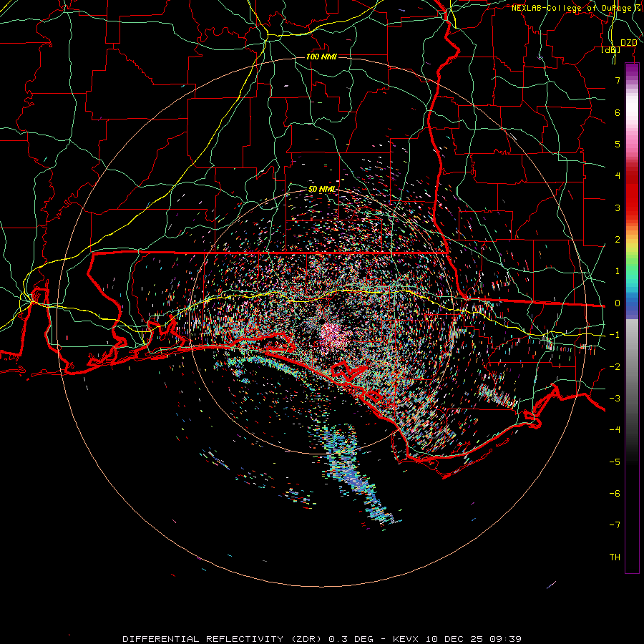Click the "0.3 DEG" elevation angle text
Screen dimensions: 644x644
pos(351,639)
